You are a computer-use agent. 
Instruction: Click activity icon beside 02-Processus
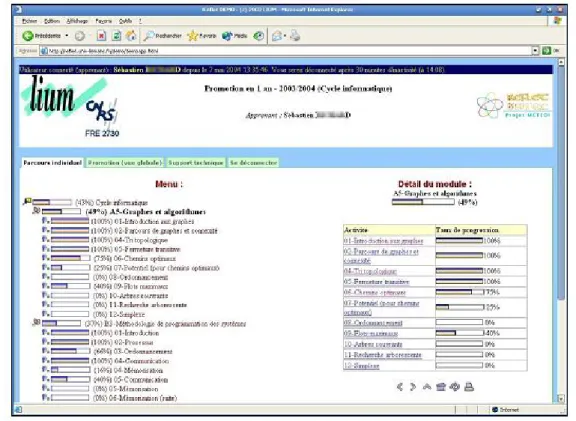(x=46, y=342)
